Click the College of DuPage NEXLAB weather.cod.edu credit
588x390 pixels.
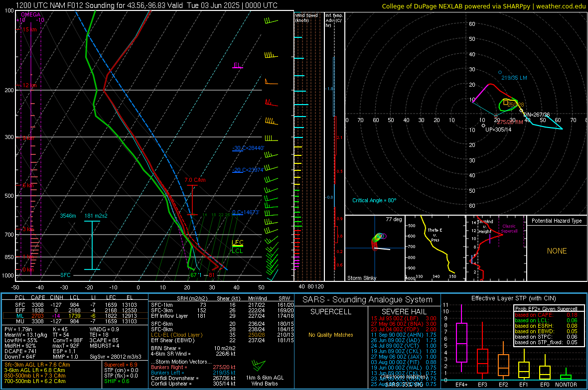pos(483,6)
